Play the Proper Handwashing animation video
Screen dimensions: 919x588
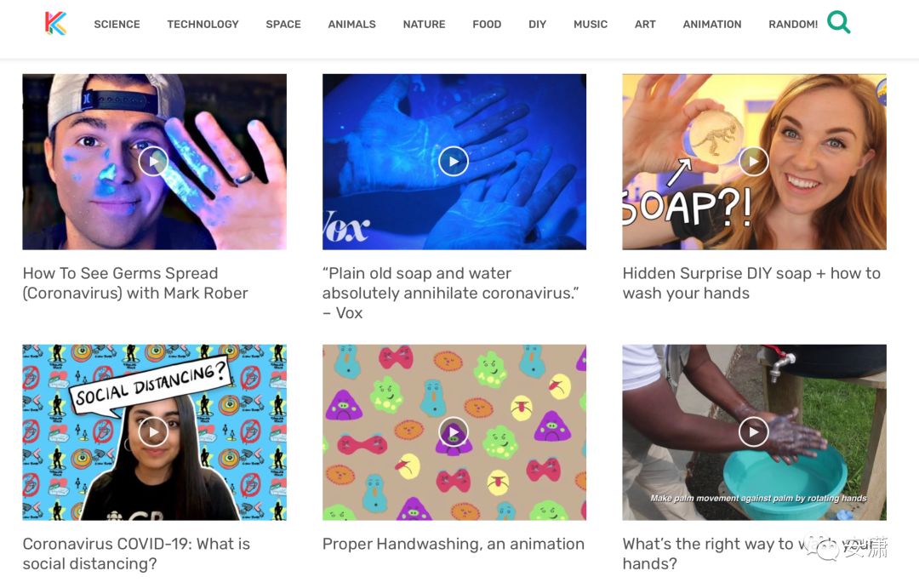(454, 432)
